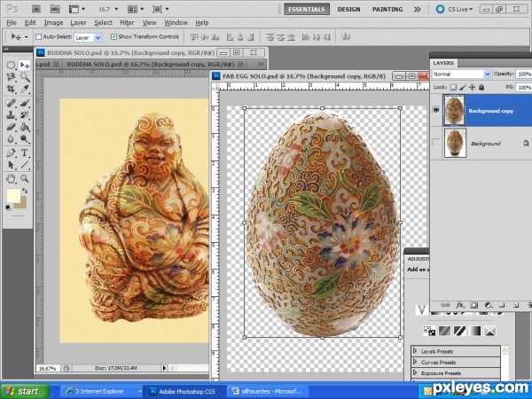Select the Line shape tool

coord(25,165)
